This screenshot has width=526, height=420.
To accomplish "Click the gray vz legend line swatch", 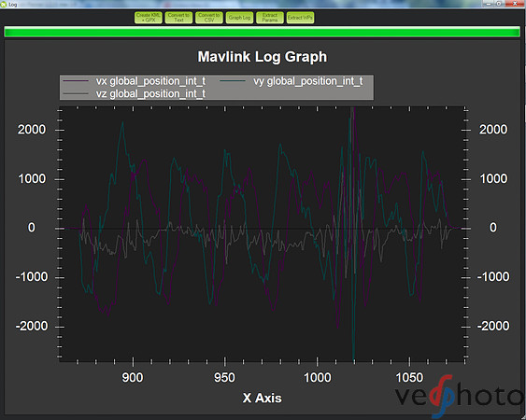I will click(76, 93).
